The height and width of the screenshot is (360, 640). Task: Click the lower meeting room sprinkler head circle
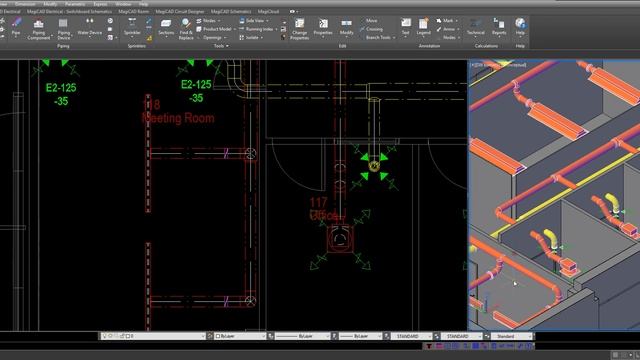pos(251,301)
